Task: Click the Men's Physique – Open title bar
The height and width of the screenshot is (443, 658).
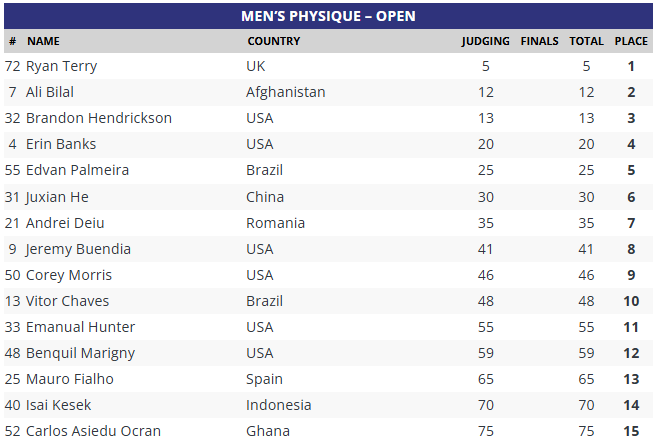Action: pyautogui.click(x=328, y=16)
